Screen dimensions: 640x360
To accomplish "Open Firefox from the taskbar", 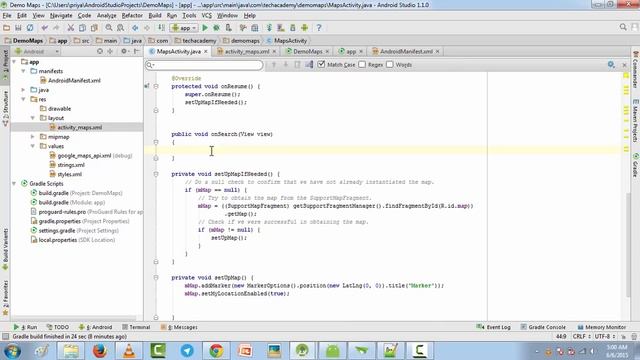I will click(x=99, y=351).
